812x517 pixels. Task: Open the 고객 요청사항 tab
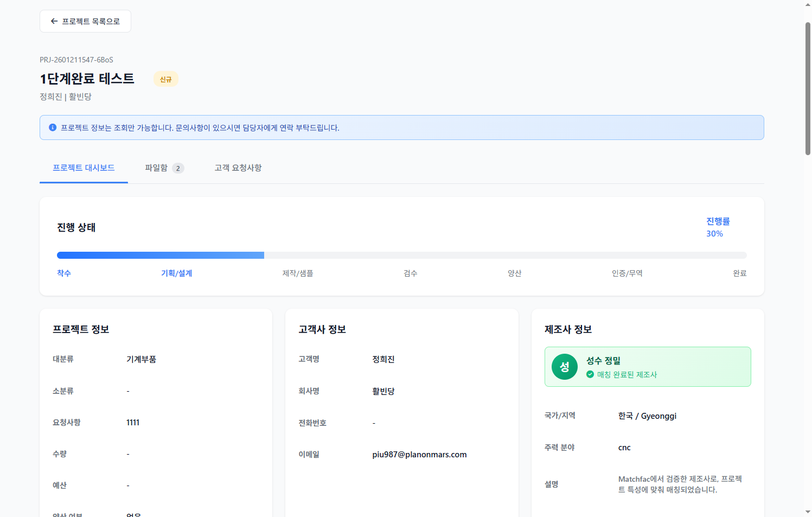click(238, 168)
